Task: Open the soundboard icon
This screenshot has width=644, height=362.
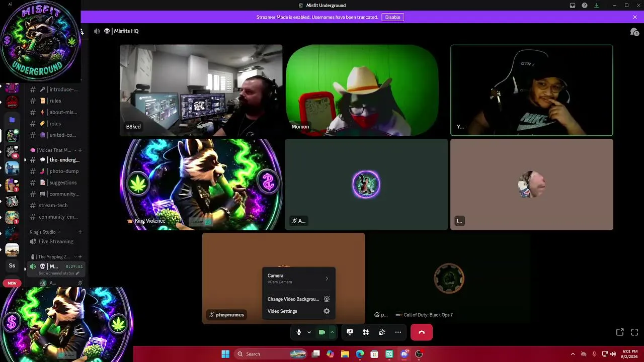Action: pos(382,332)
